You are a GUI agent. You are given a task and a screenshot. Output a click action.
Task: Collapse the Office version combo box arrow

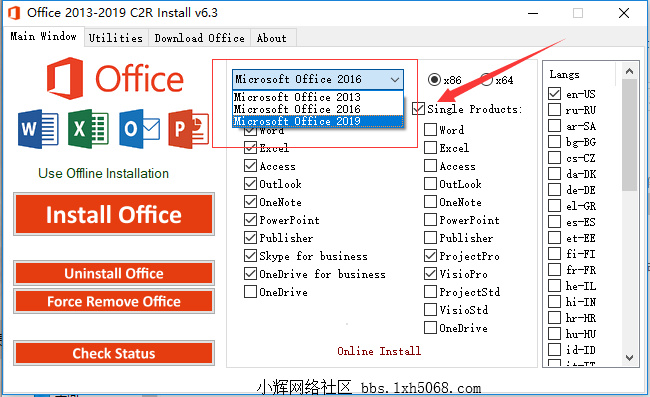[395, 79]
